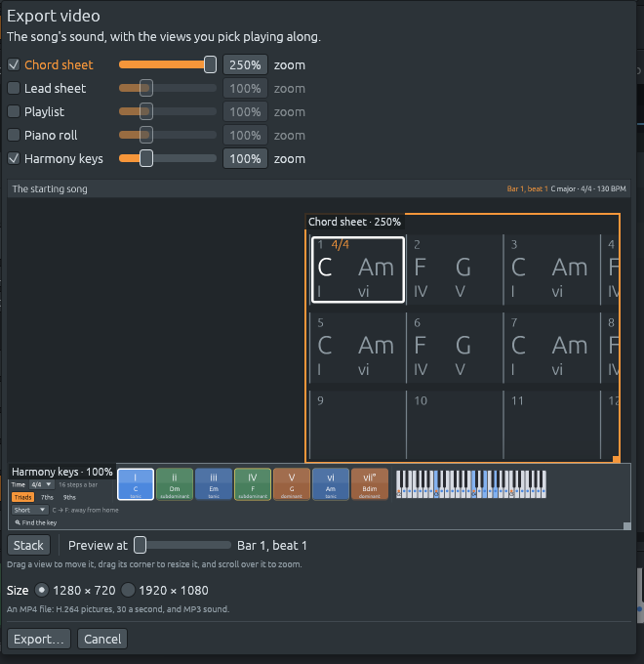Select the iii Em chord key
Image resolution: width=644 pixels, height=664 pixels.
[214, 484]
